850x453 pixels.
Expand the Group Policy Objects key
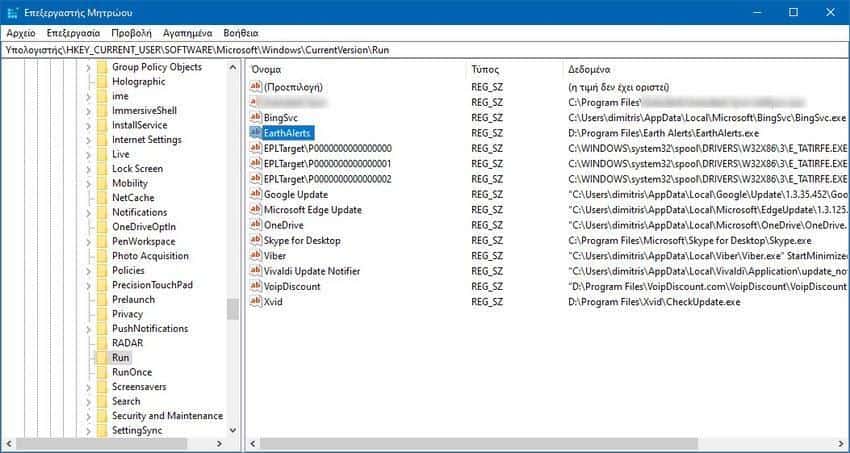88,67
